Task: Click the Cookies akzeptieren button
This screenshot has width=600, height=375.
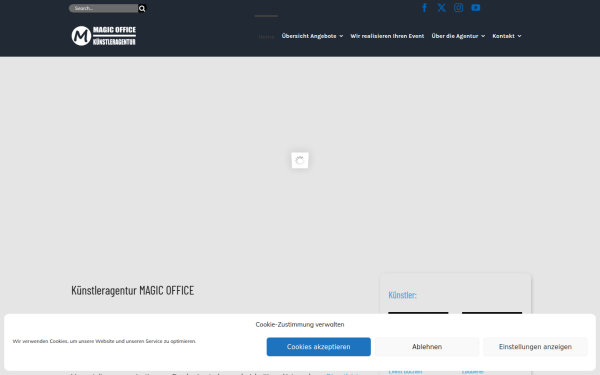Action: [318, 347]
